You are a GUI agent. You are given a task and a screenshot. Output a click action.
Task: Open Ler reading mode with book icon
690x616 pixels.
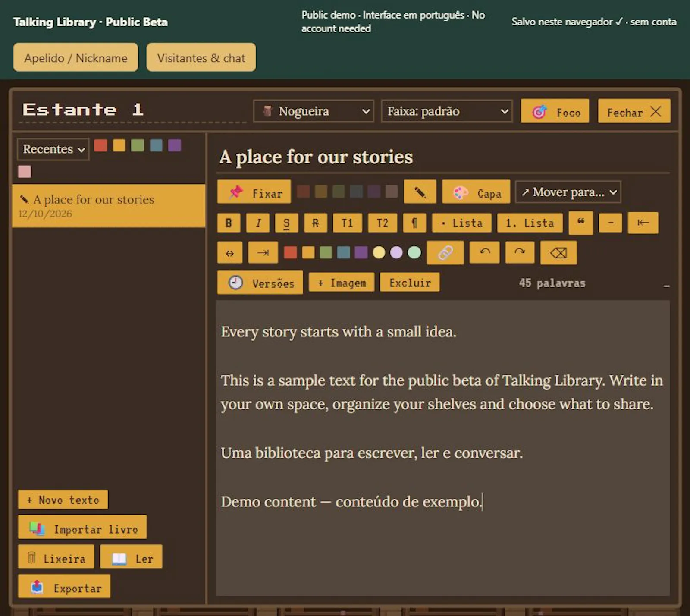tap(131, 556)
